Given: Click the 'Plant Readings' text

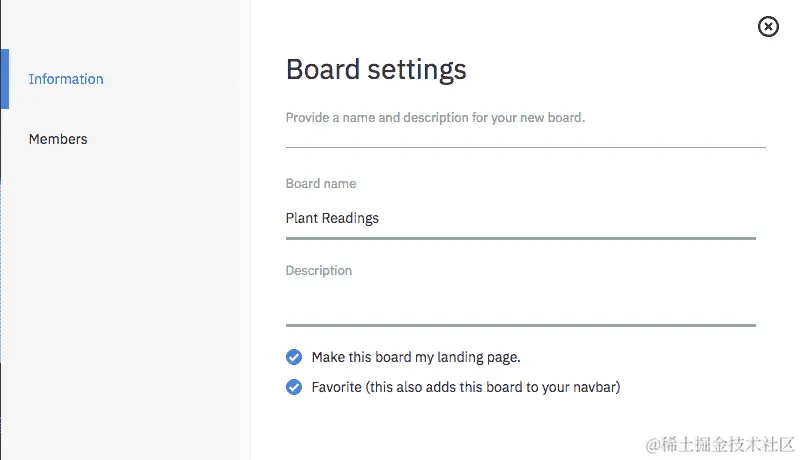Looking at the screenshot, I should (332, 218).
